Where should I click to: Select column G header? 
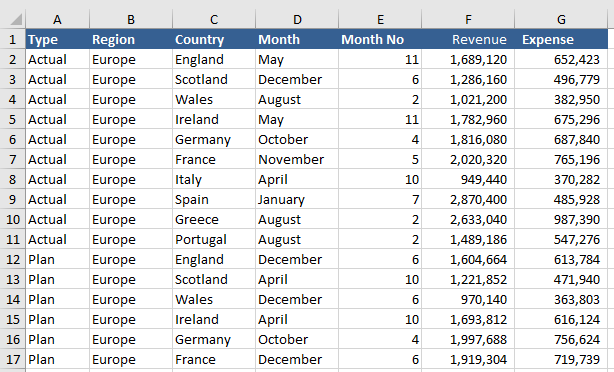tap(561, 19)
